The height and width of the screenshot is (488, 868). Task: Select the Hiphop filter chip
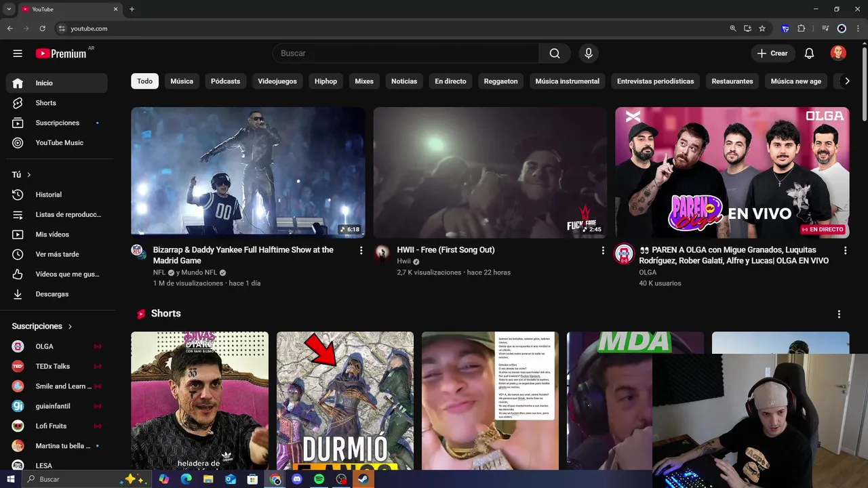325,81
